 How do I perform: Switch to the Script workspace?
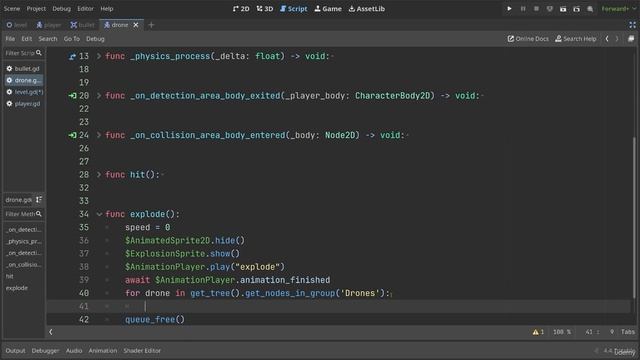tap(293, 9)
